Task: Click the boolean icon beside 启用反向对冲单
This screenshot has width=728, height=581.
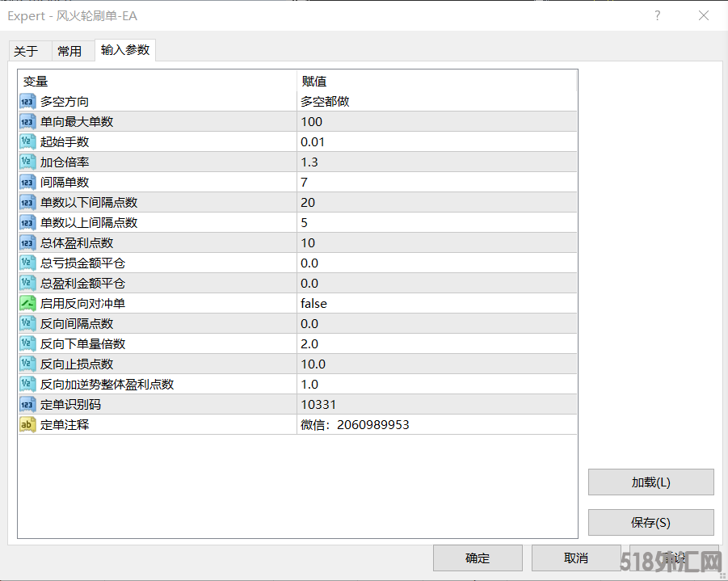Action: click(27, 304)
